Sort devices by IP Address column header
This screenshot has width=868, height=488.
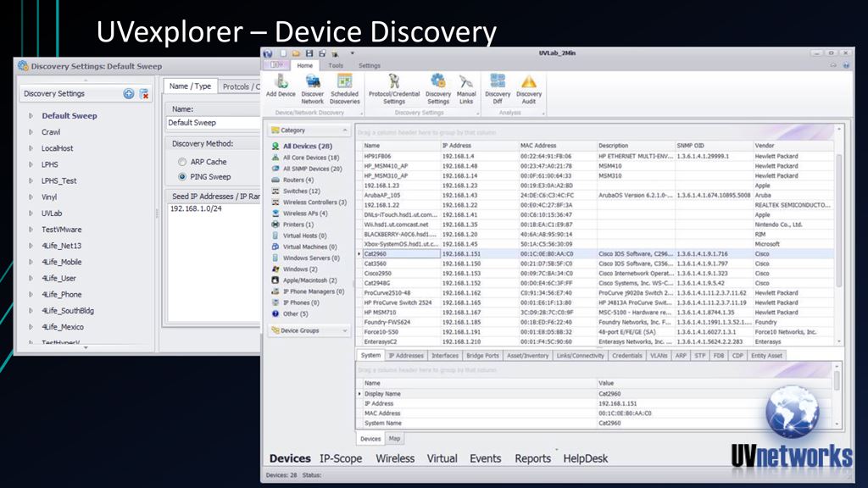click(x=479, y=146)
